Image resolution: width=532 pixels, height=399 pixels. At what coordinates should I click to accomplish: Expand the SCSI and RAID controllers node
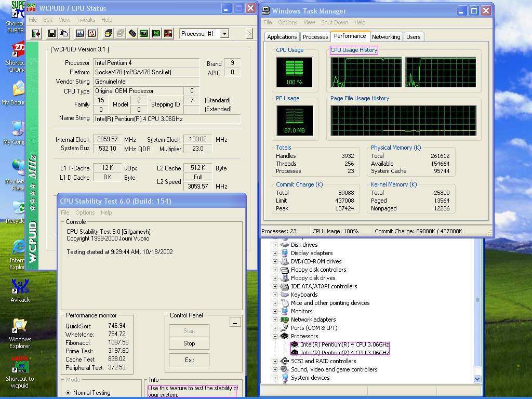[275, 361]
